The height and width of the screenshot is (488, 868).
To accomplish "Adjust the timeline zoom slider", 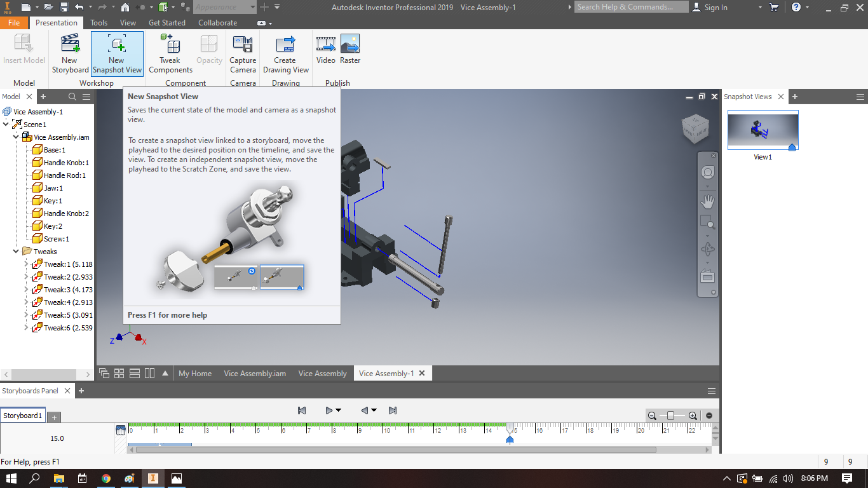I will point(672,416).
